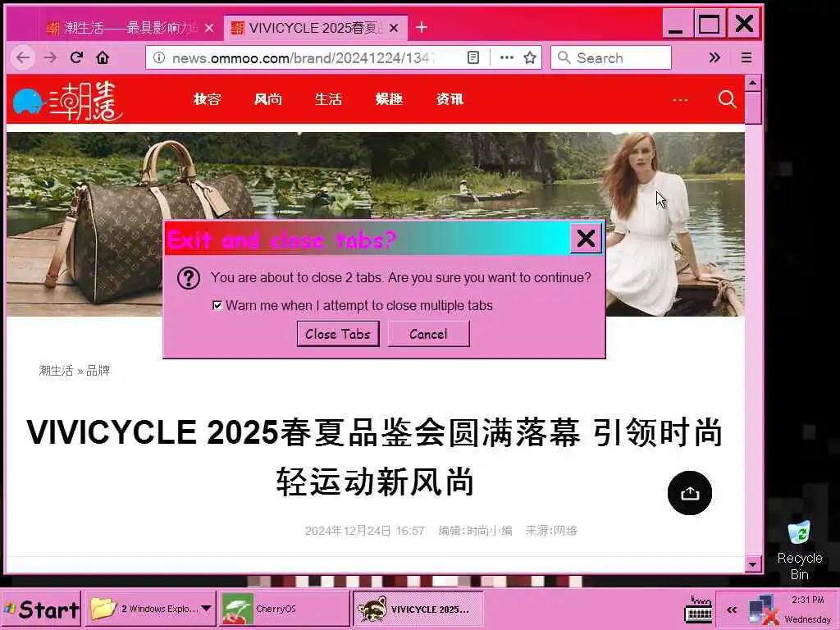Image resolution: width=840 pixels, height=630 pixels.
Task: Go back with the browser back arrow
Action: coord(23,58)
